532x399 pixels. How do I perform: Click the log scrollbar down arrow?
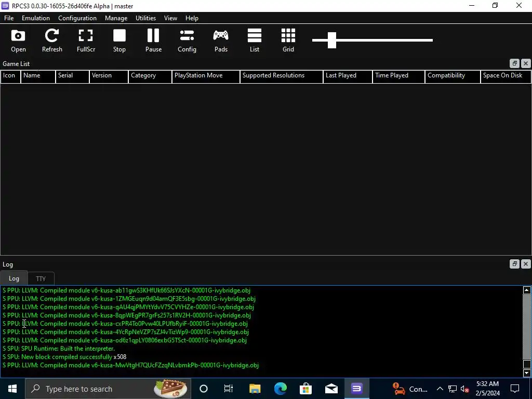[527, 373]
